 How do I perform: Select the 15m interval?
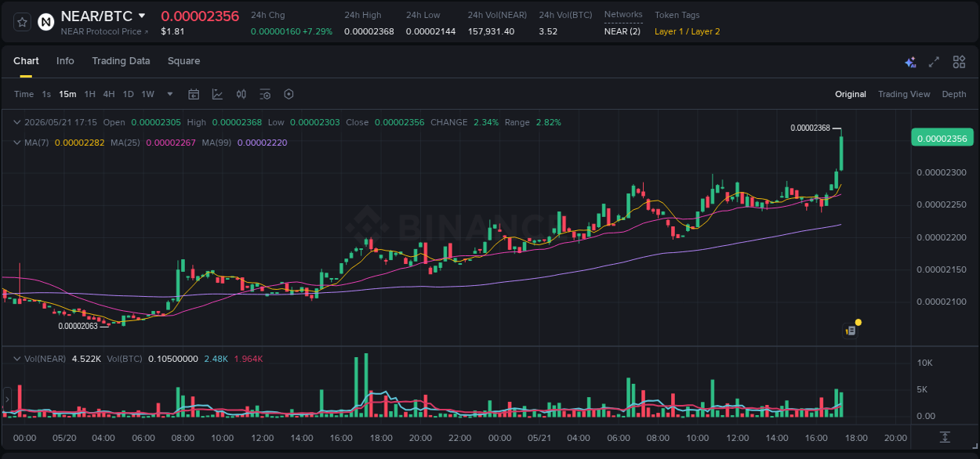[x=67, y=94]
